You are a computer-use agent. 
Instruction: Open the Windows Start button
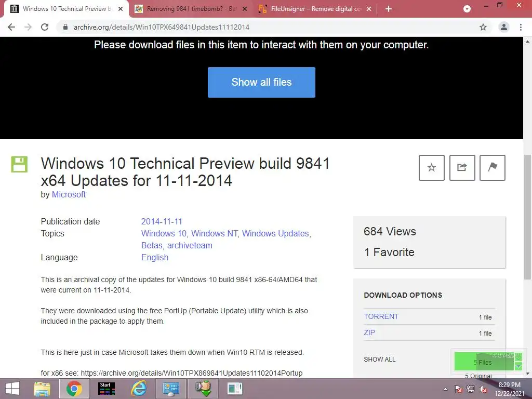(x=12, y=389)
